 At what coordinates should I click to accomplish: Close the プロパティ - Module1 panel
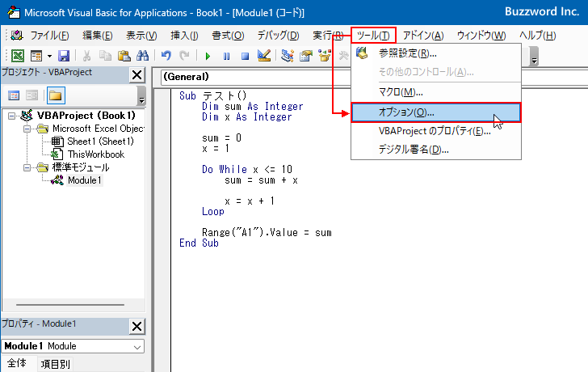click(x=136, y=327)
